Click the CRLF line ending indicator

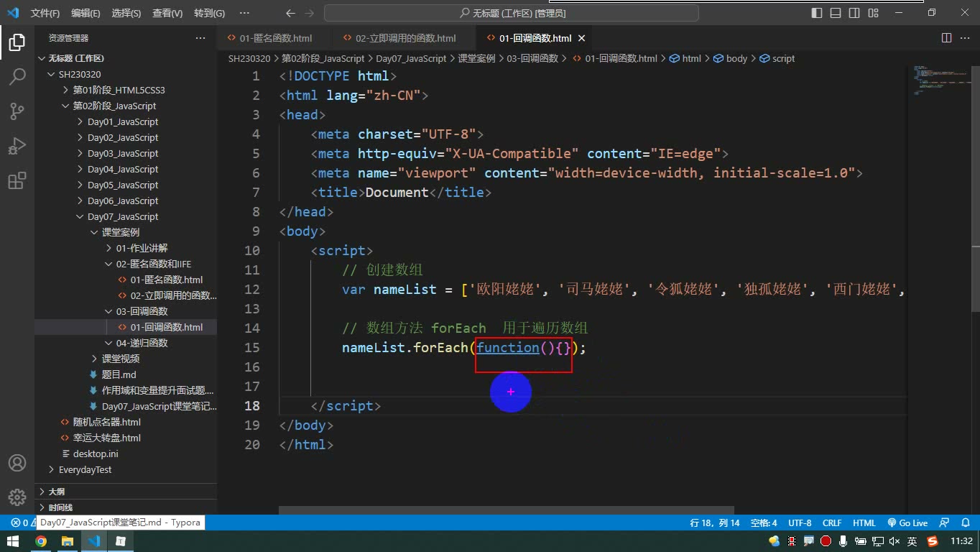pyautogui.click(x=832, y=523)
